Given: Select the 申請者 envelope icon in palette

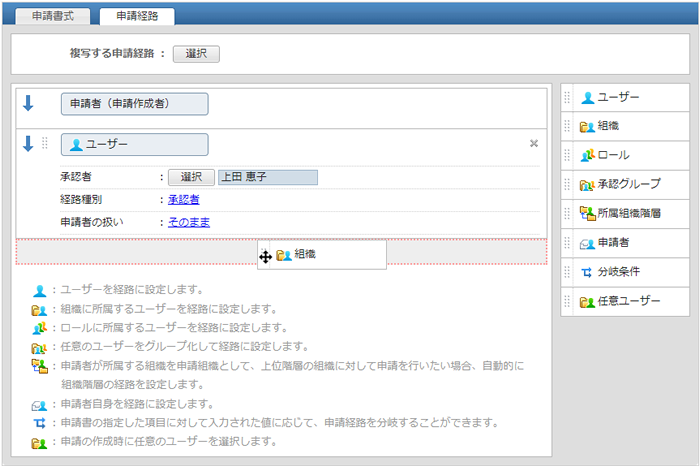Looking at the screenshot, I should (588, 243).
